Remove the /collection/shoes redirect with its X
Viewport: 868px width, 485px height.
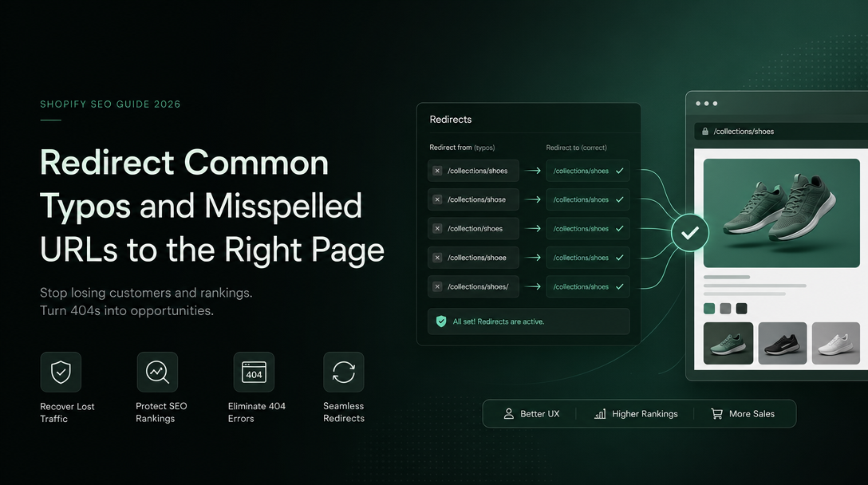(437, 228)
